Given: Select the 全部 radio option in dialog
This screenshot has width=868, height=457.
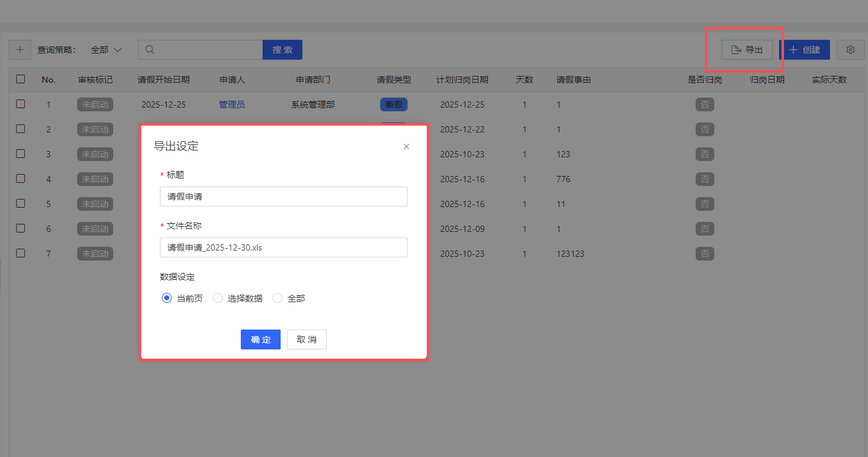Looking at the screenshot, I should click(x=278, y=298).
